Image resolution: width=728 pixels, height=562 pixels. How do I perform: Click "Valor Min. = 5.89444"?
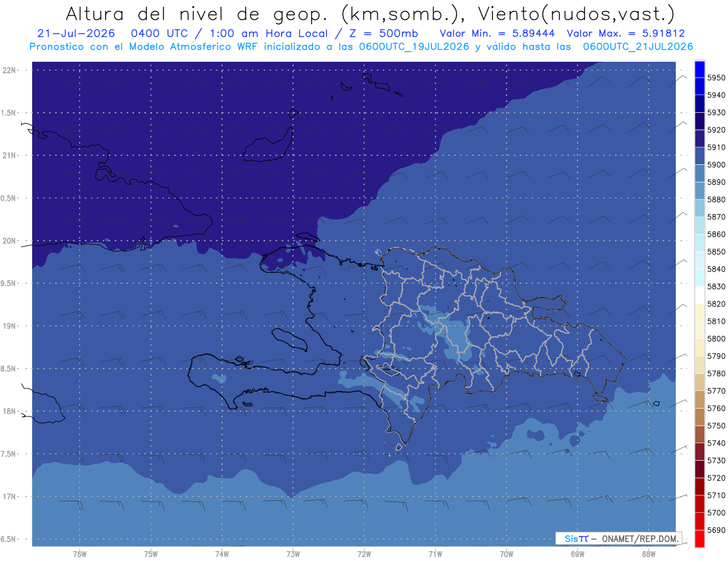[497, 33]
